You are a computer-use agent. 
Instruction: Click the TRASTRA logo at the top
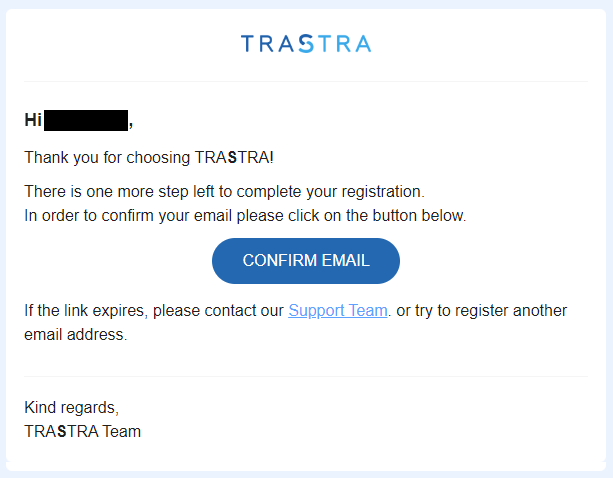pyautogui.click(x=306, y=43)
